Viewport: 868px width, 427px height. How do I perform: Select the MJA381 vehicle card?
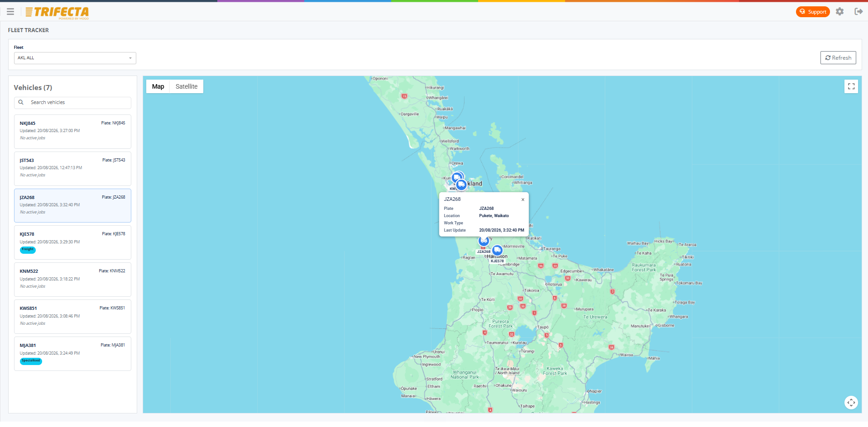pos(72,354)
